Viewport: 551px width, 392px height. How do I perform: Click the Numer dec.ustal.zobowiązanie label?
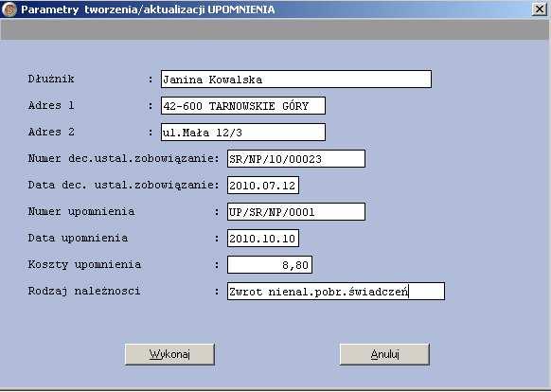point(123,158)
